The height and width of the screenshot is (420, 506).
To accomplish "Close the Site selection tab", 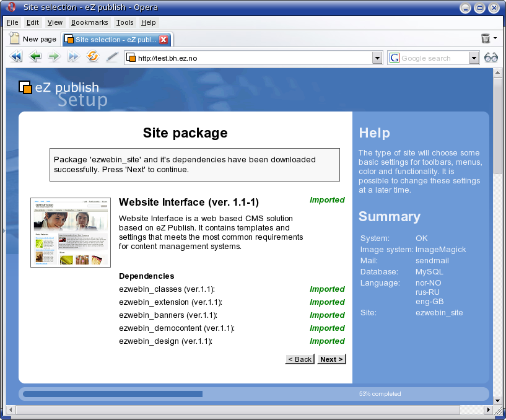I will [164, 40].
